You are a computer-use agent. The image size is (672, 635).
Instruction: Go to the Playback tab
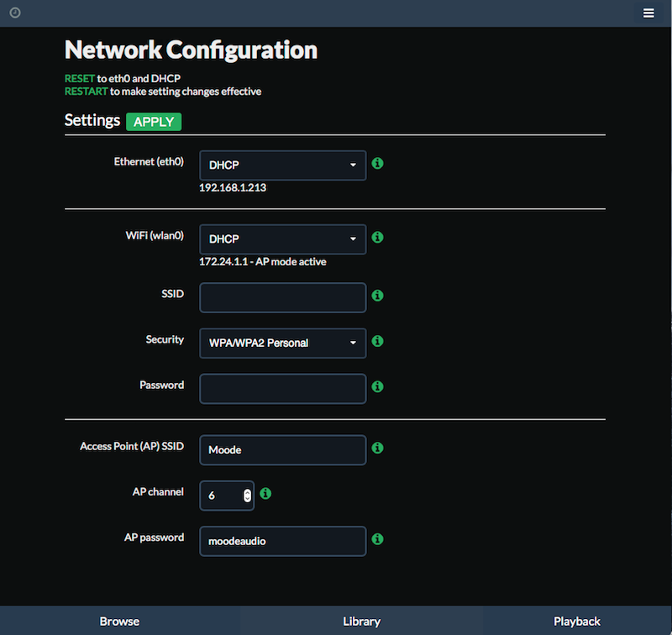click(577, 621)
